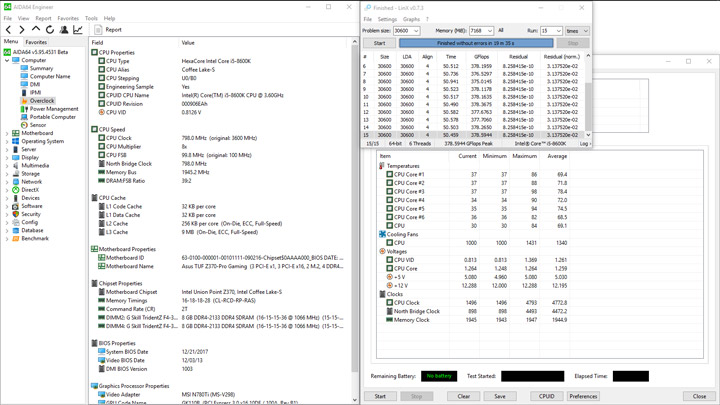This screenshot has width=720, height=405.
Task: Open Power Management in the tree
Action: (54, 109)
